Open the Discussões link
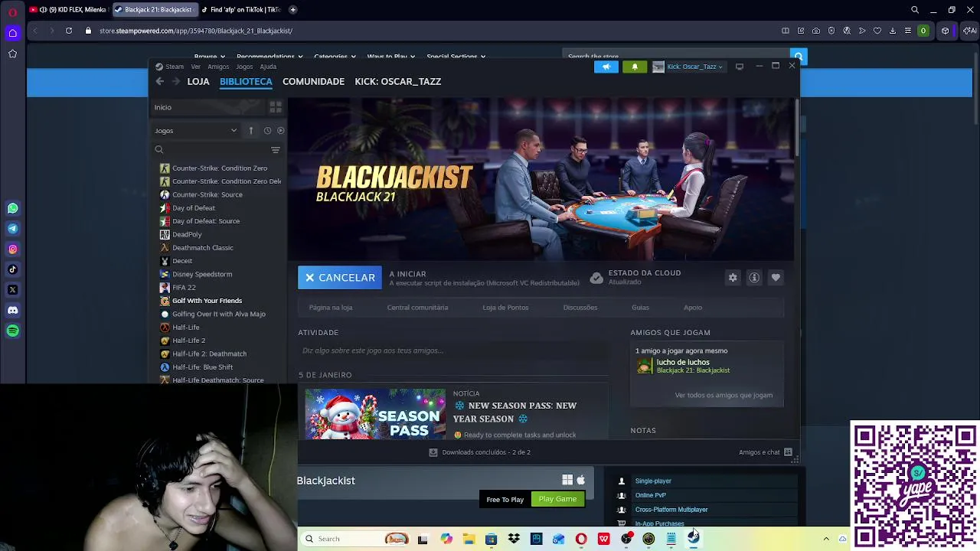980x551 pixels. (580, 308)
